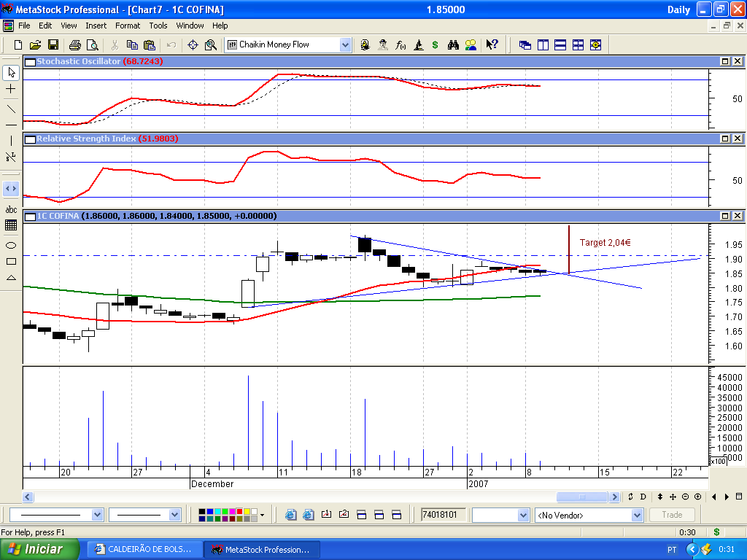Open the first line style dropdown
The height and width of the screenshot is (560, 747).
(98, 515)
